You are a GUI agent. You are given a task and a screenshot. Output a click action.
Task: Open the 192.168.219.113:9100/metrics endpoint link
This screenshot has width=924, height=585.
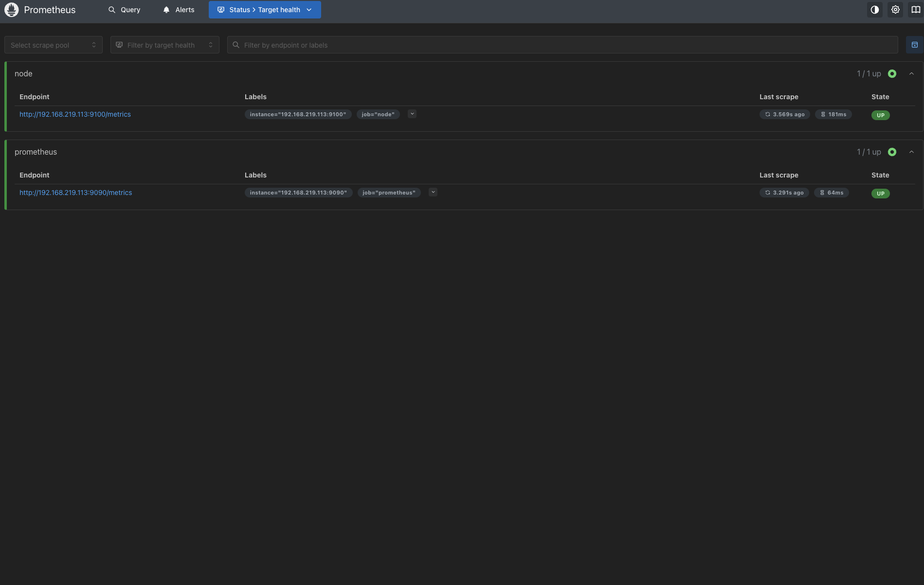click(75, 114)
